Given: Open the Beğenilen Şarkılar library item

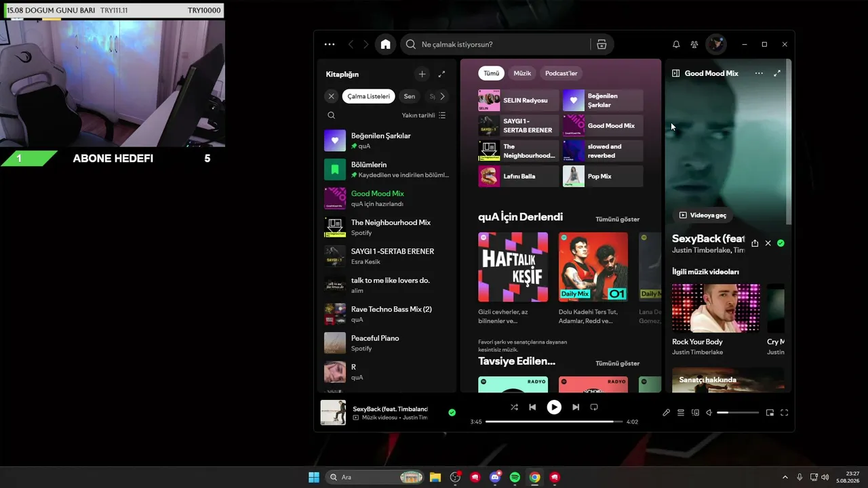Looking at the screenshot, I should (x=387, y=140).
